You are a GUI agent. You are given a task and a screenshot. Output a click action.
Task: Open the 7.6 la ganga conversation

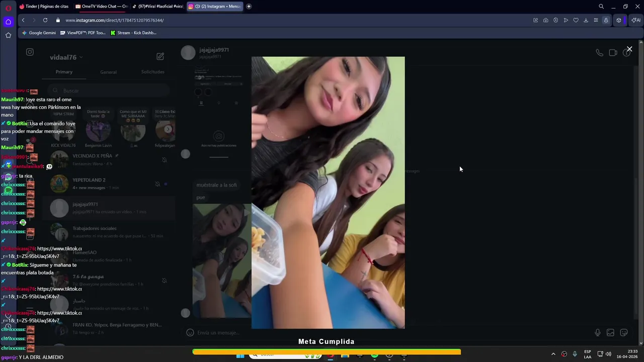tap(108, 280)
